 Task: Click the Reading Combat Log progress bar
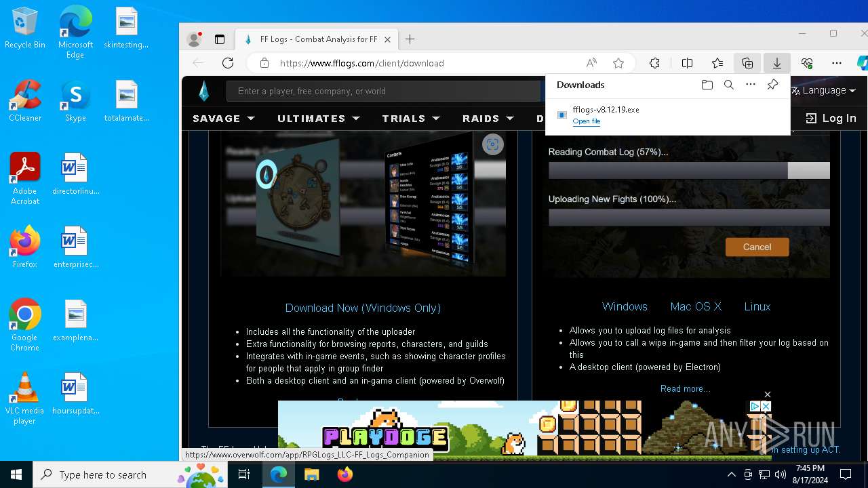689,170
